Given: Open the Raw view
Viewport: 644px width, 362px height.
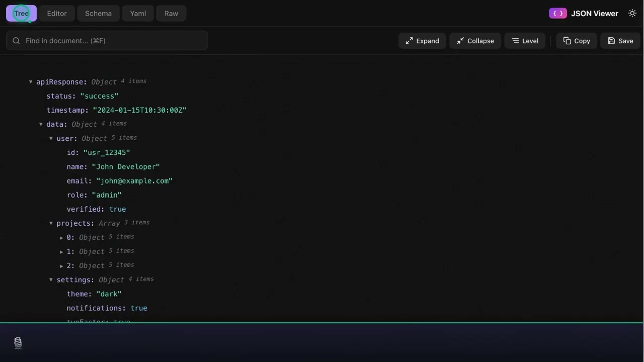Looking at the screenshot, I should coord(171,13).
